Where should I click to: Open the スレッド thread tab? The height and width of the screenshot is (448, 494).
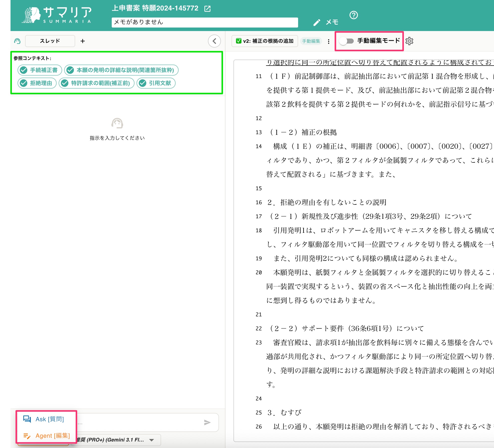pyautogui.click(x=50, y=41)
